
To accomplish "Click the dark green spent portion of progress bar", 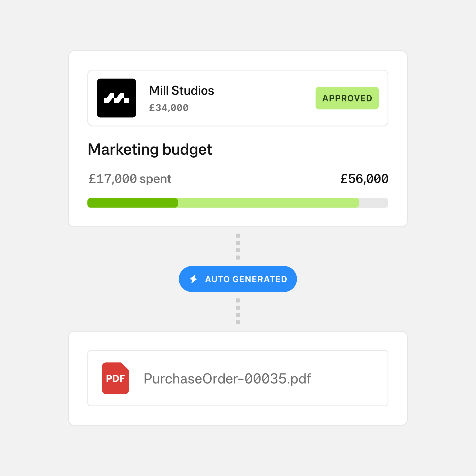I will coord(132,203).
